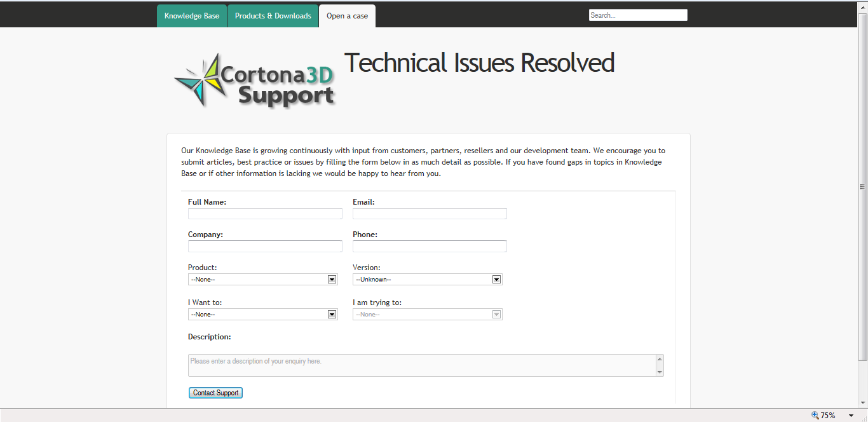Submit the form with Contact Support button

[x=215, y=393]
